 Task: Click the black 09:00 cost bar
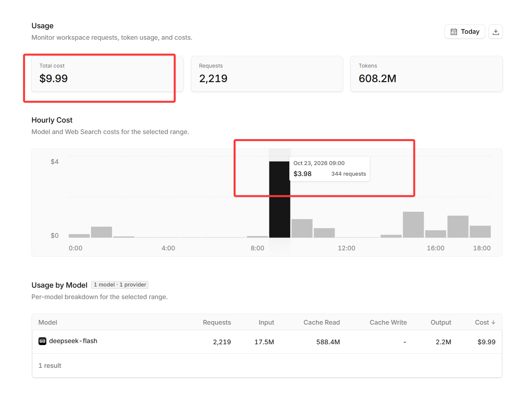point(280,199)
